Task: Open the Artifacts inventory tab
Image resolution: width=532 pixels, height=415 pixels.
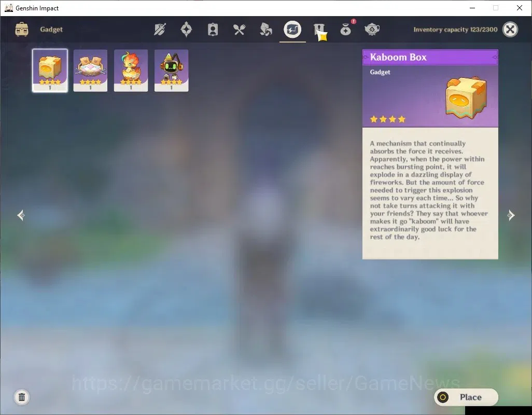Action: coord(186,30)
